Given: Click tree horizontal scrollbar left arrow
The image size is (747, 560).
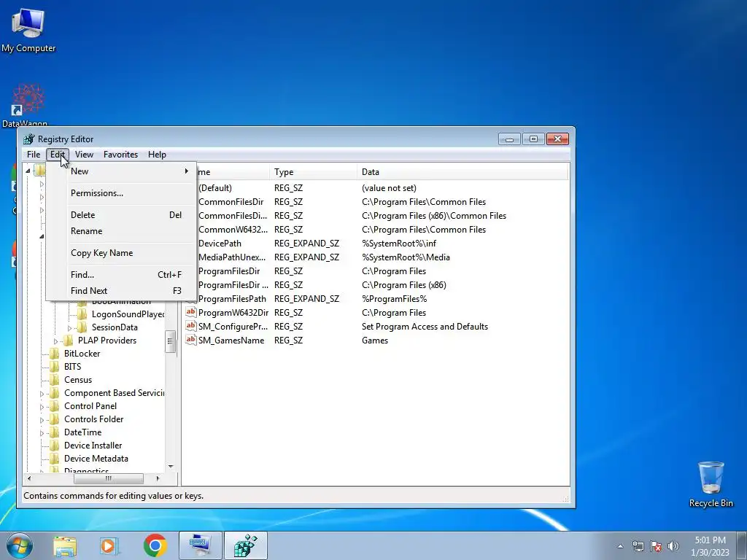Looking at the screenshot, I should (x=29, y=478).
